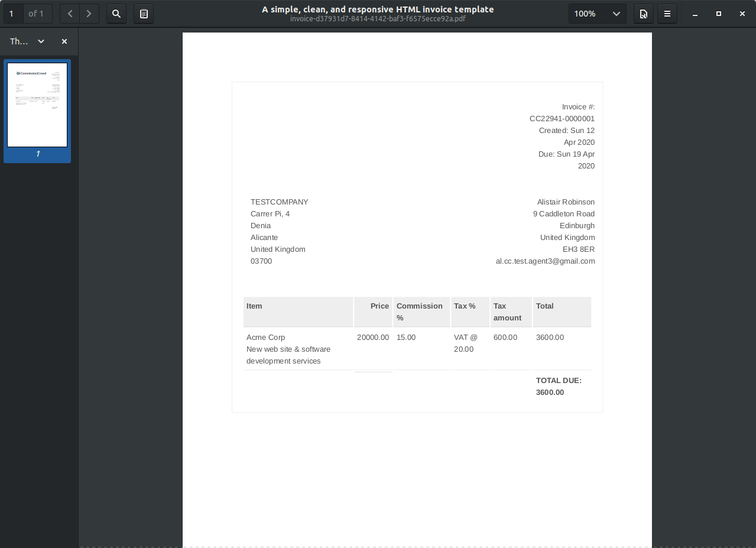Viewport: 756px width, 548px height.
Task: Open the file options menu icon
Action: point(643,14)
